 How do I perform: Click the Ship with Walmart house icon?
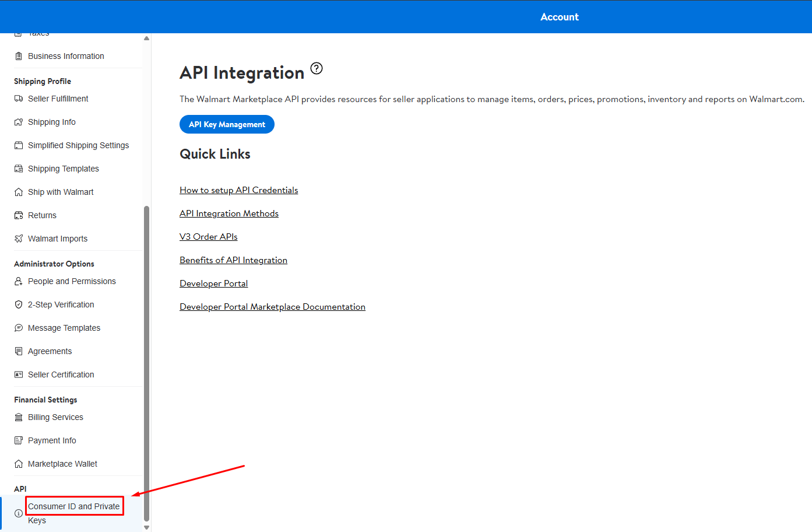pyautogui.click(x=19, y=192)
